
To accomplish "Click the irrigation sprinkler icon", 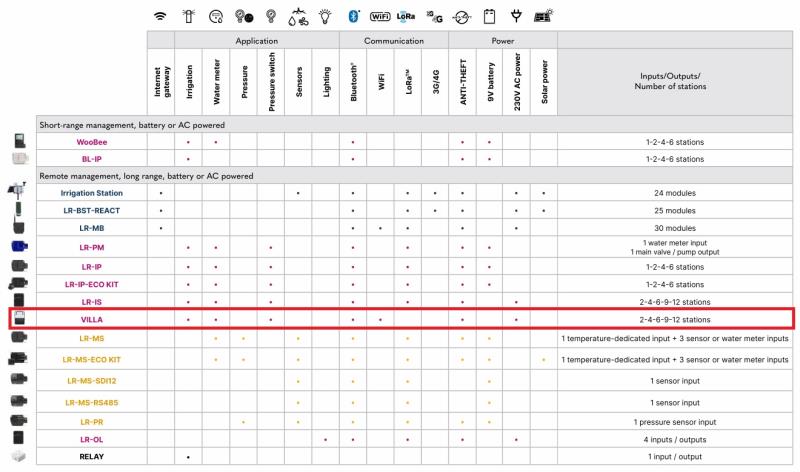I will coord(188,17).
